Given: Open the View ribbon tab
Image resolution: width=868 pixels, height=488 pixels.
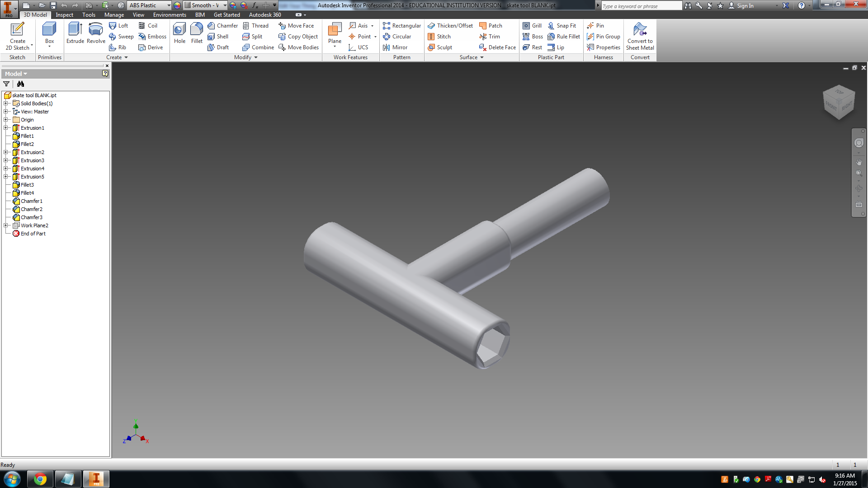Looking at the screenshot, I should tap(138, 15).
